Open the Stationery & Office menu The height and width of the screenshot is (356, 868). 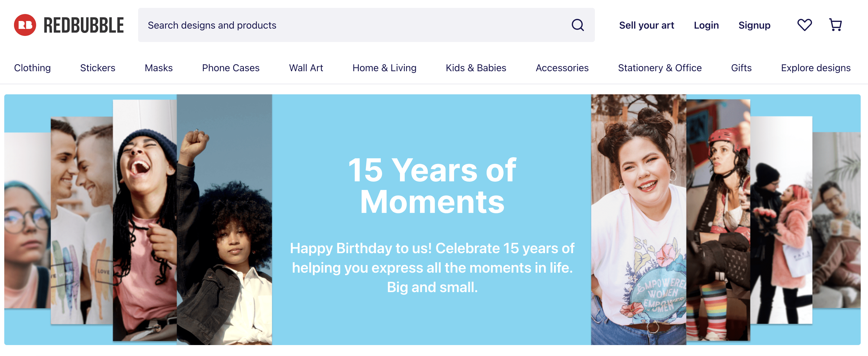pyautogui.click(x=659, y=68)
